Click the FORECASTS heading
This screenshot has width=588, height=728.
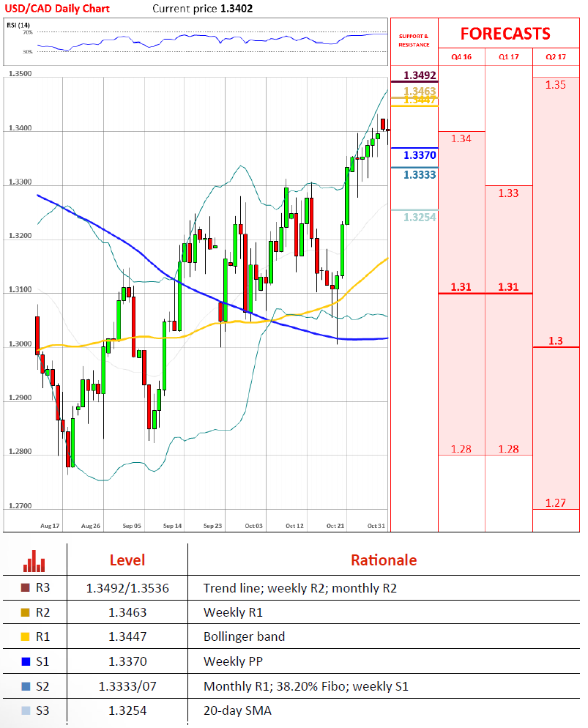(505, 34)
